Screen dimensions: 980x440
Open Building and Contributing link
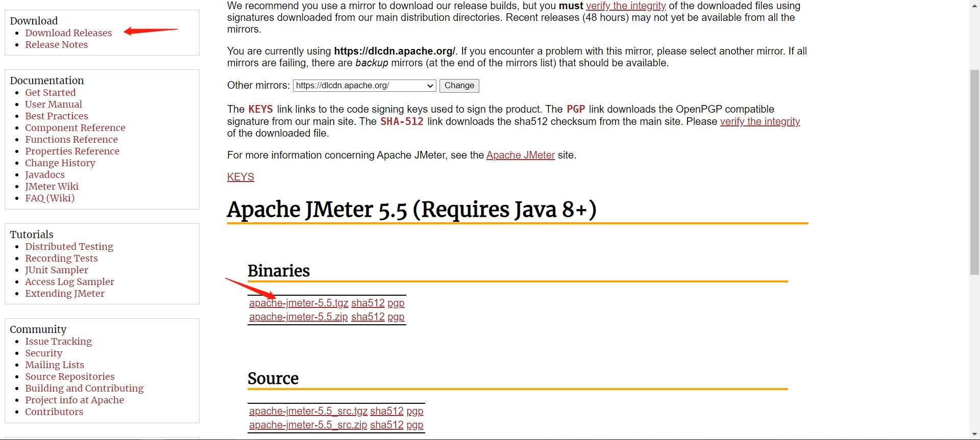(x=84, y=389)
